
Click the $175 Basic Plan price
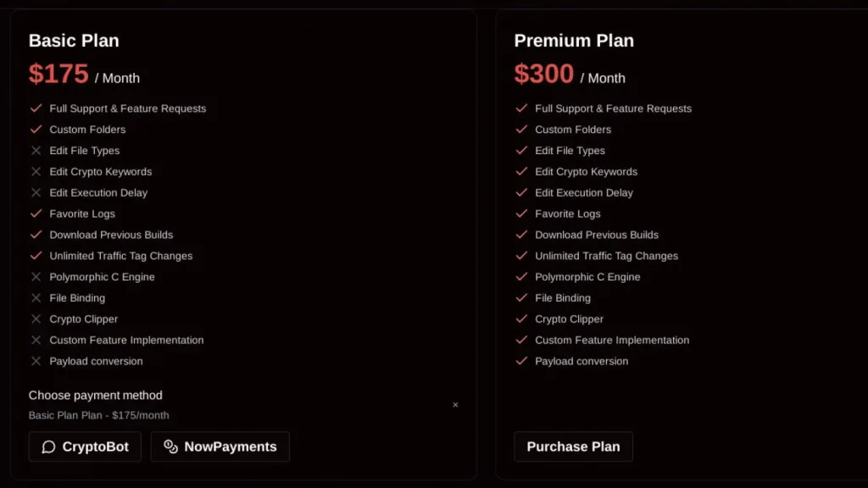[58, 75]
